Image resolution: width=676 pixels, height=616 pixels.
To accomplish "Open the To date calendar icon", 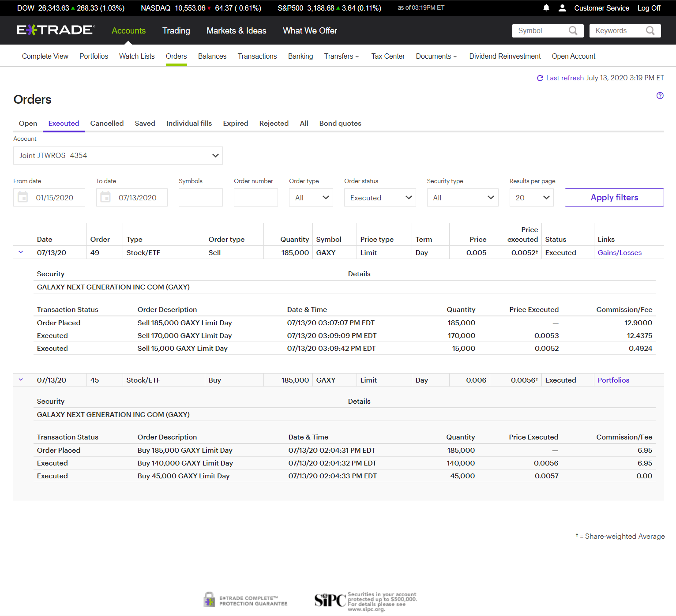I will (105, 197).
